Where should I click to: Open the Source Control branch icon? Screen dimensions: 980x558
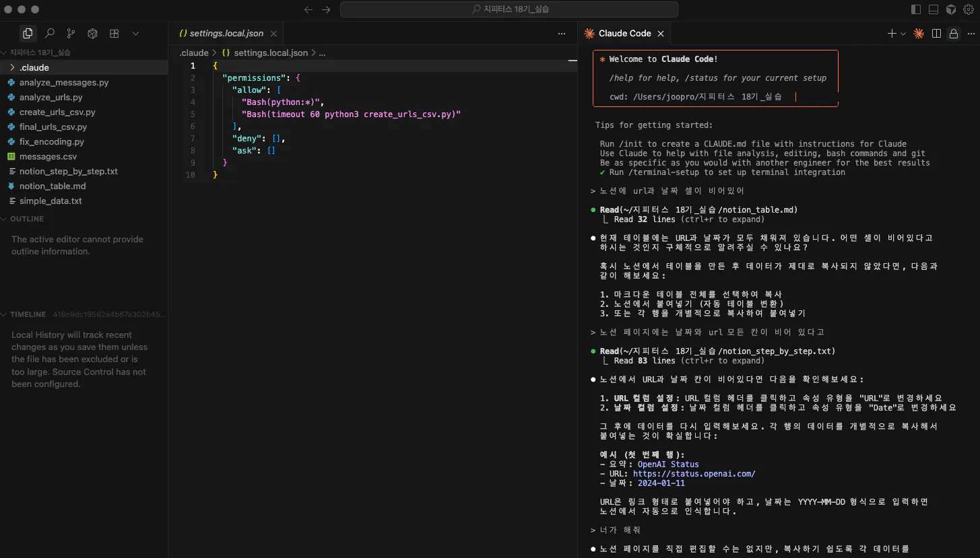click(71, 33)
